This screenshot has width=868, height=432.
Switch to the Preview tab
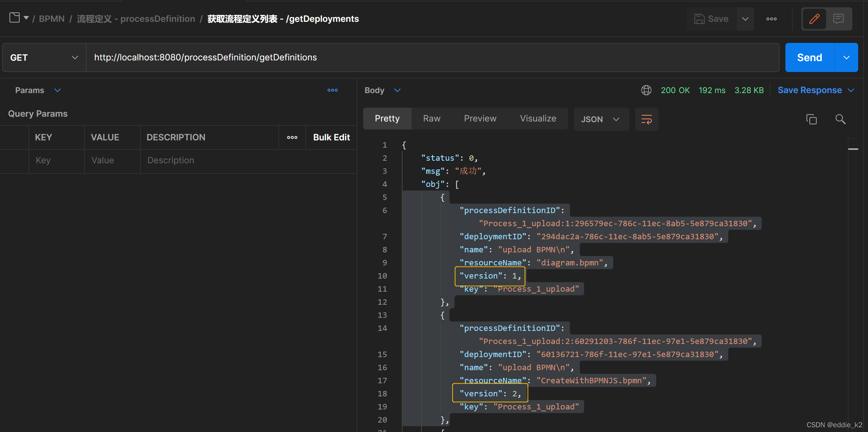tap(480, 119)
